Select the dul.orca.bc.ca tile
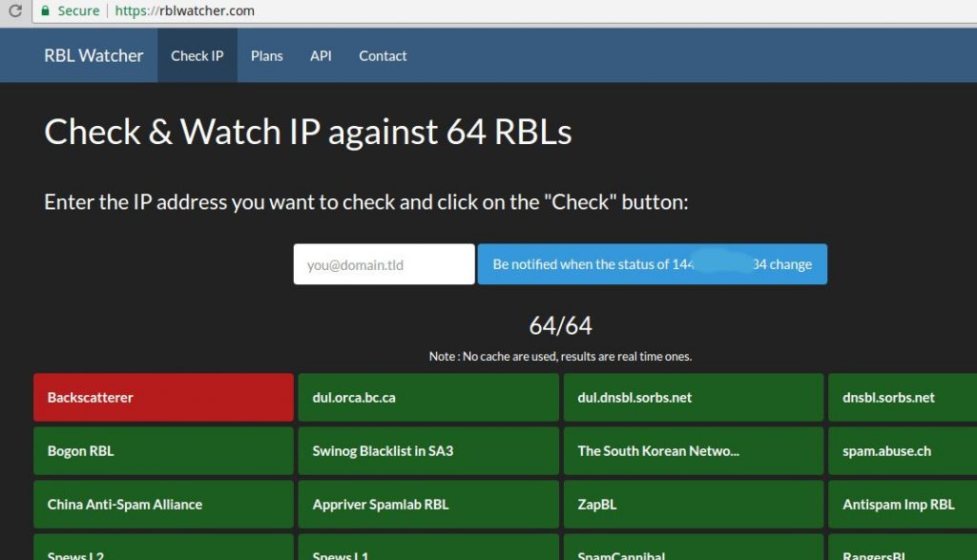The width and height of the screenshot is (977, 560). (x=428, y=398)
